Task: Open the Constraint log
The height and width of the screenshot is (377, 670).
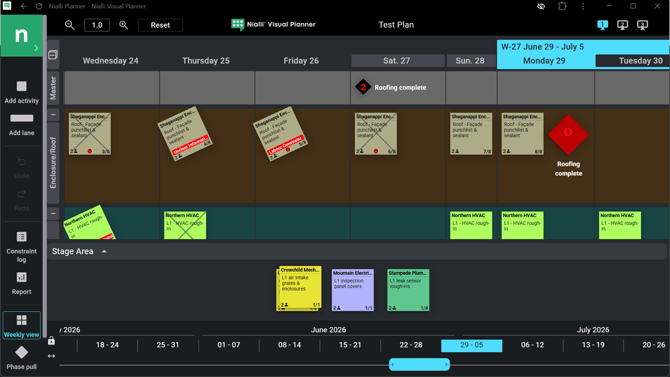Action: (x=21, y=247)
